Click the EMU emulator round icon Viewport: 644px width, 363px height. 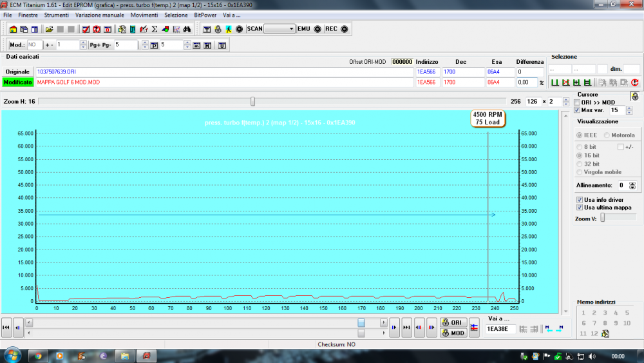(317, 29)
